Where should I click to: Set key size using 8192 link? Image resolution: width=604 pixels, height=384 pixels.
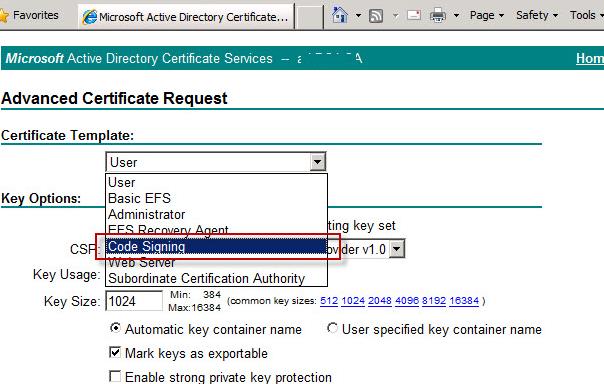[434, 300]
